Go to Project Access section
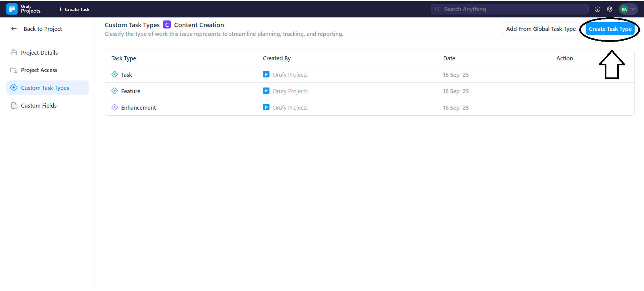 point(39,70)
